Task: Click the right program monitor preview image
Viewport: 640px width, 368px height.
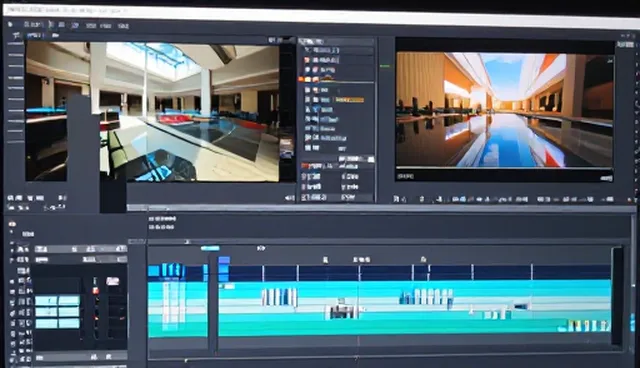Action: (504, 110)
